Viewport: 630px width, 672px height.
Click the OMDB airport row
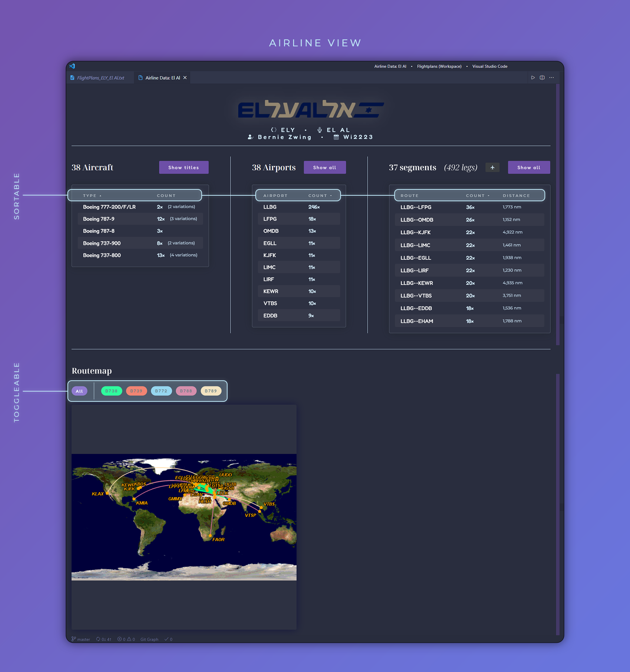299,231
